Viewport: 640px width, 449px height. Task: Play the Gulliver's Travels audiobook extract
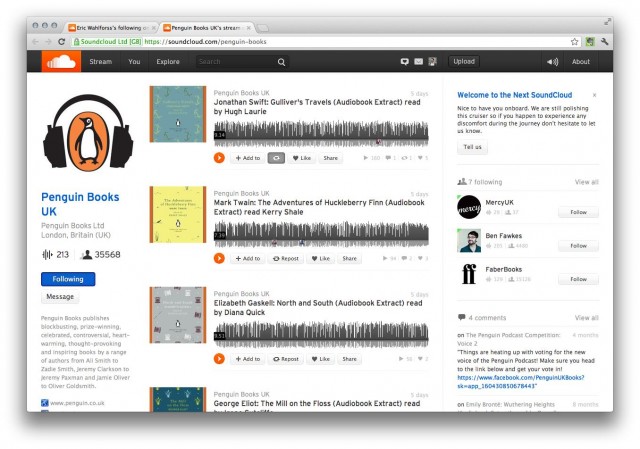point(219,158)
